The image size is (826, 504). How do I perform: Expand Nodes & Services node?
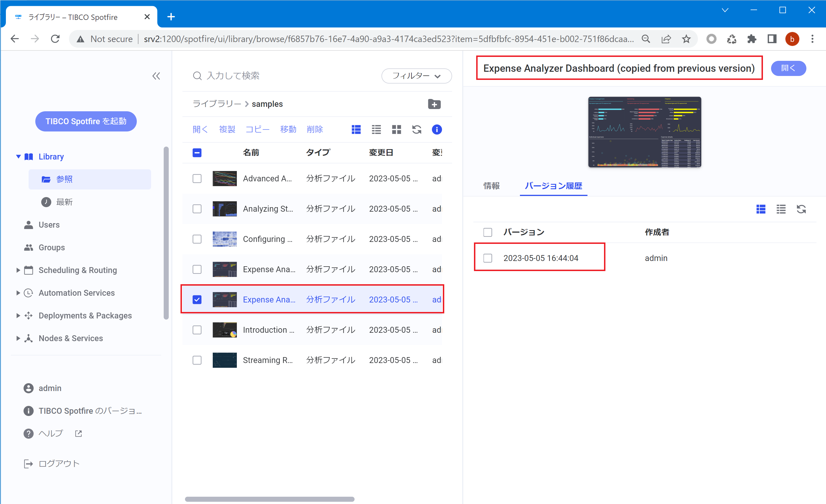[18, 338]
